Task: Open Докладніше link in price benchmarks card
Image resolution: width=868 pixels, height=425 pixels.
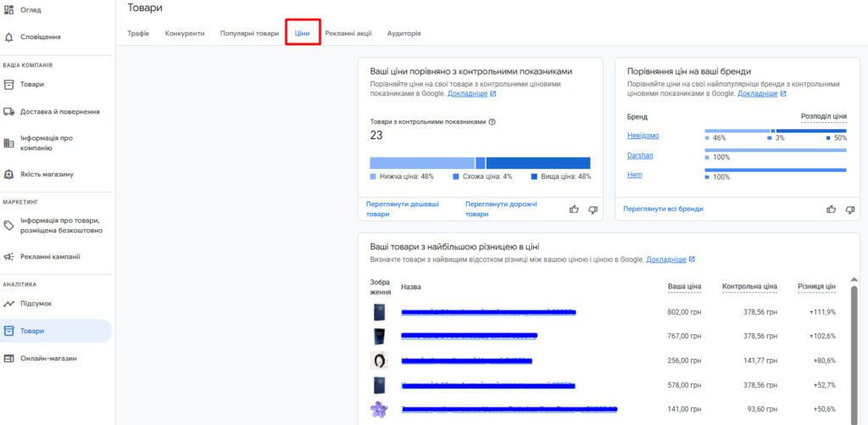Action: click(471, 93)
